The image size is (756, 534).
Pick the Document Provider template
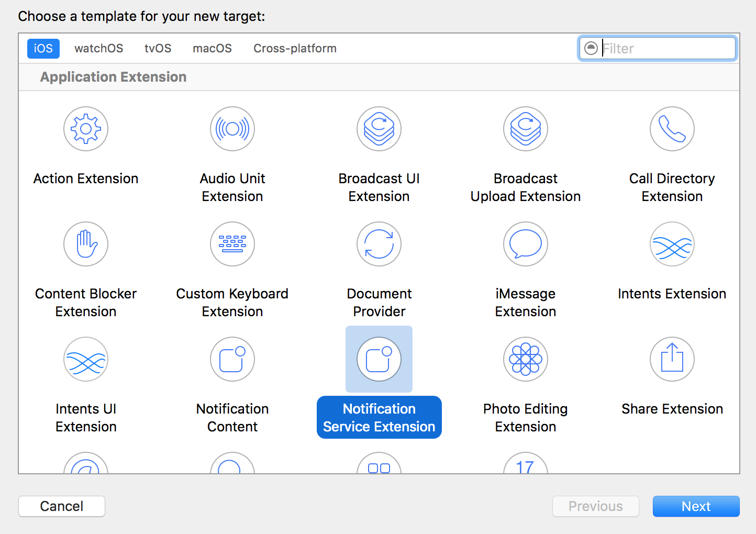tap(379, 244)
